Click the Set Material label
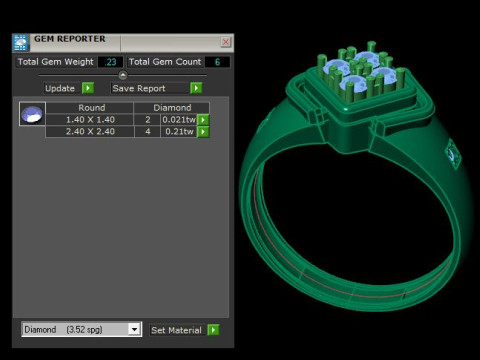The width and height of the screenshot is (480, 360). pos(176,330)
